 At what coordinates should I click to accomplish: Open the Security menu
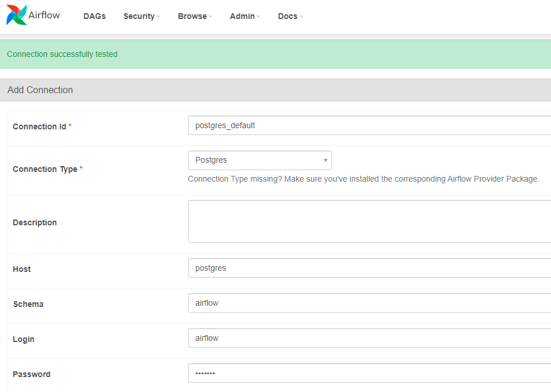click(141, 16)
